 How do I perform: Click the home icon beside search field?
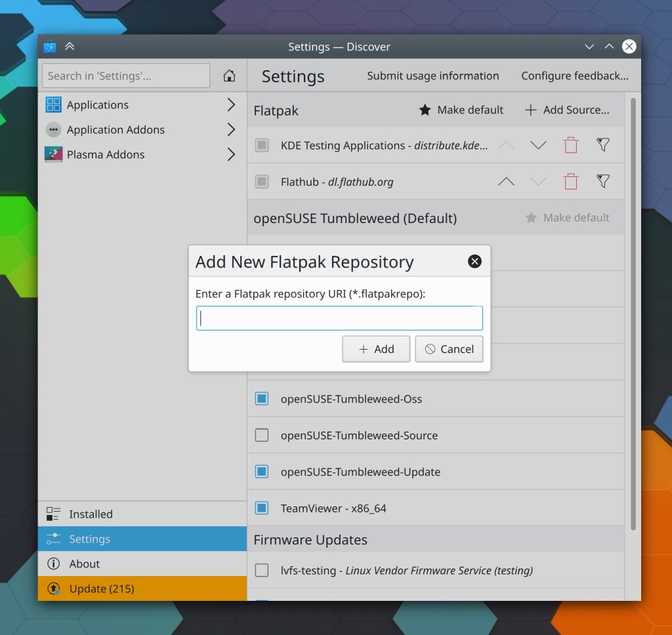[229, 76]
